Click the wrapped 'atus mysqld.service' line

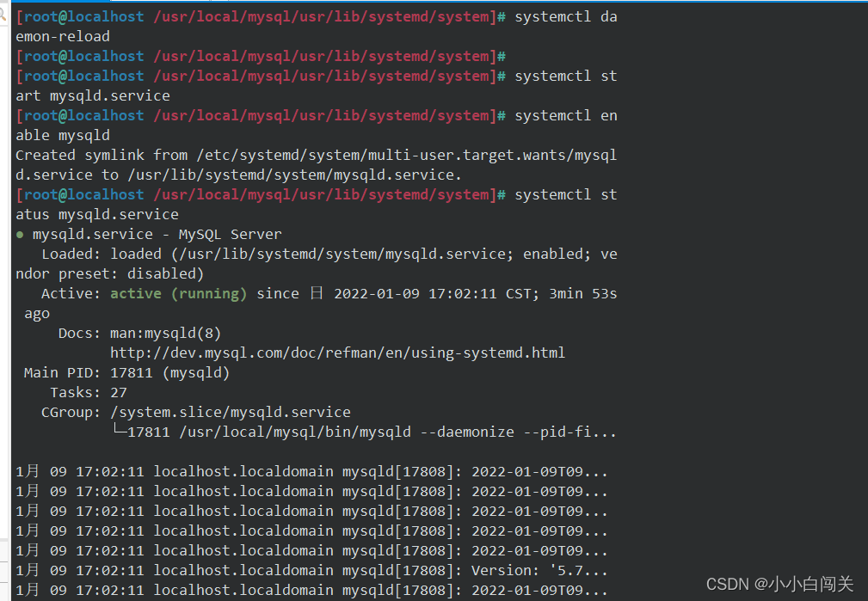[97, 215]
